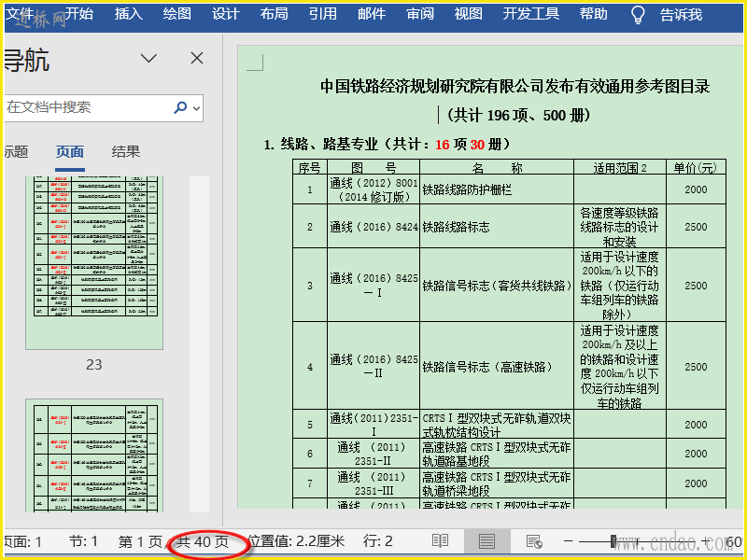Click the 页面: 1 status bar entry

pyautogui.click(x=22, y=541)
